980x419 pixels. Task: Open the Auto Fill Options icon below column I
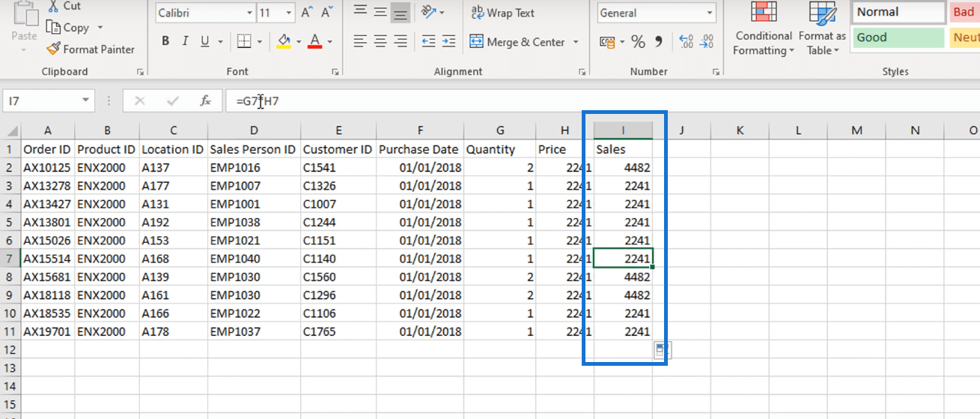click(663, 349)
